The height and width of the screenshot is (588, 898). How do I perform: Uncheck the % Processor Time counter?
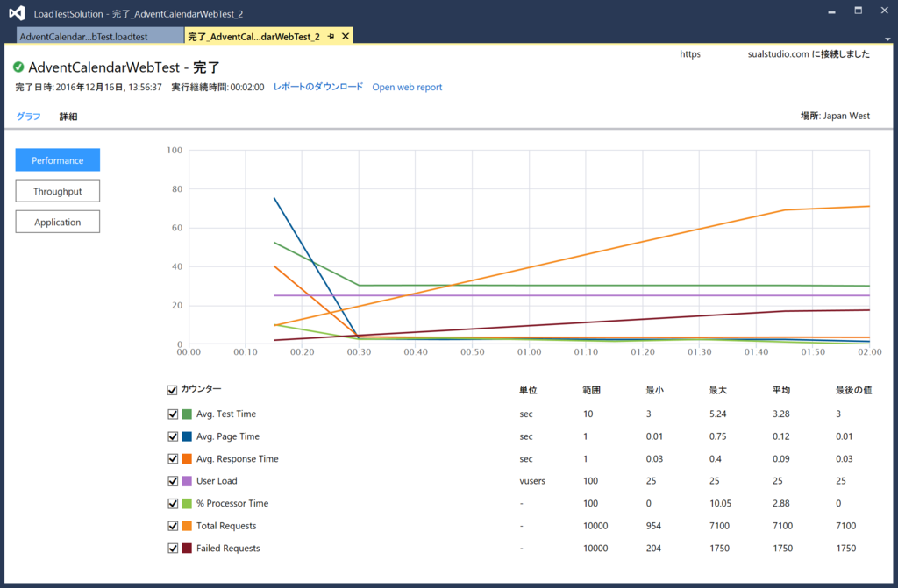(173, 503)
